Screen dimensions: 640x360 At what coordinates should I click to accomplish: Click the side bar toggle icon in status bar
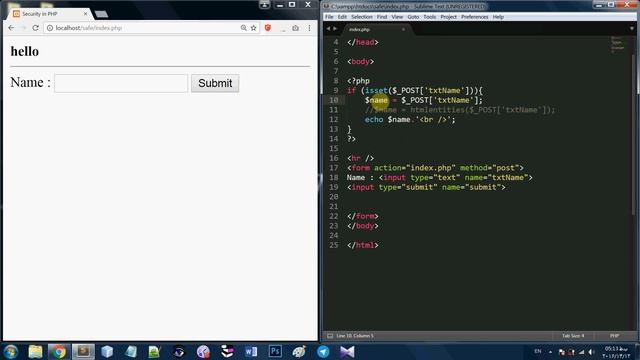330,336
